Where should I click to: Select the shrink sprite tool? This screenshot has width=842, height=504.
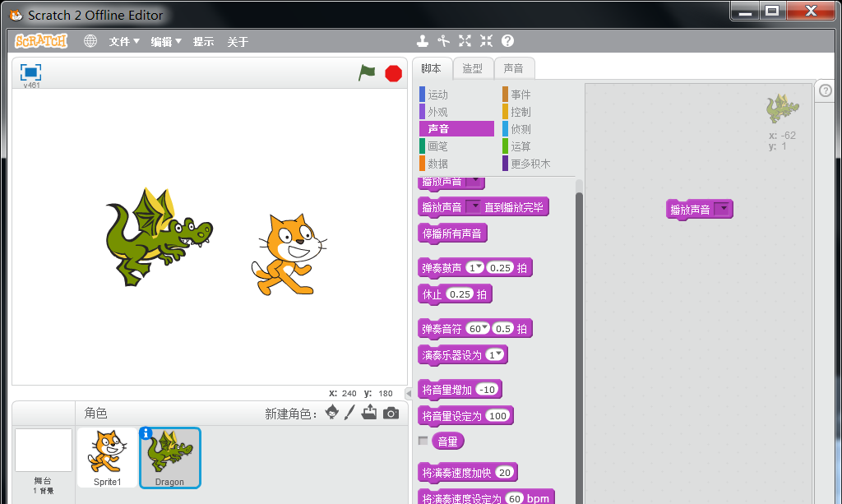[487, 41]
